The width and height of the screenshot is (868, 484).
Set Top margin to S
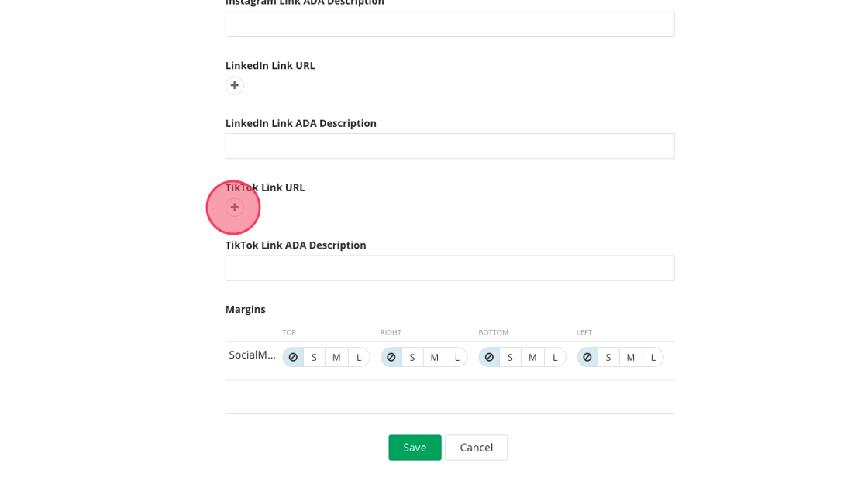click(314, 357)
